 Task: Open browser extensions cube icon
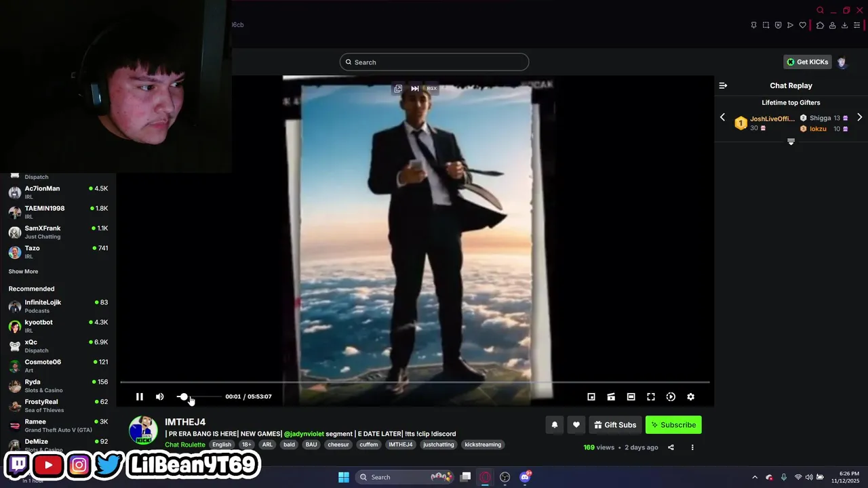click(820, 25)
